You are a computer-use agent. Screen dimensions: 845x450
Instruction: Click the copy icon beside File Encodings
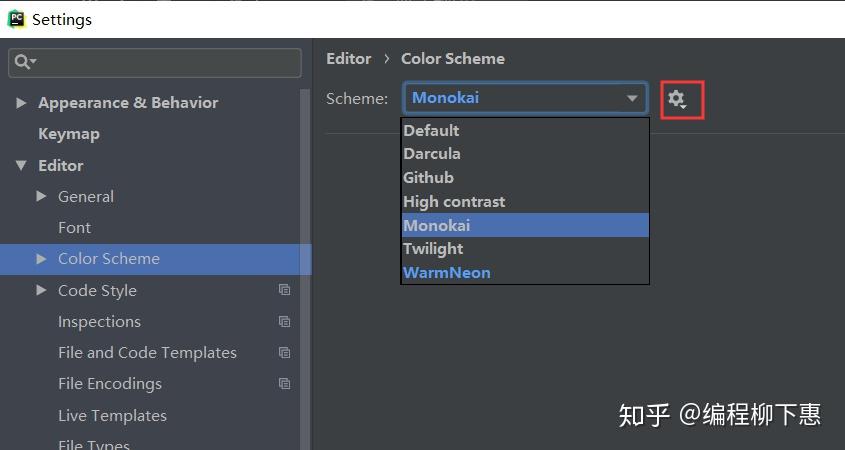284,384
